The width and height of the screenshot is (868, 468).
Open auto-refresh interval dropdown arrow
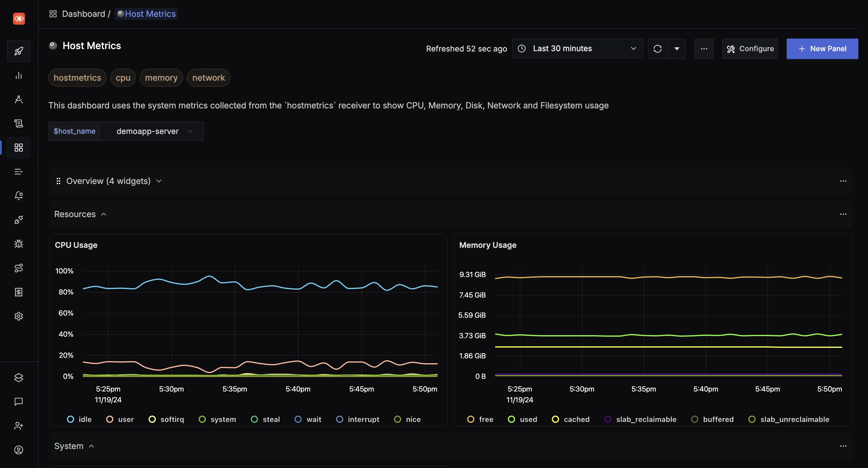(677, 49)
